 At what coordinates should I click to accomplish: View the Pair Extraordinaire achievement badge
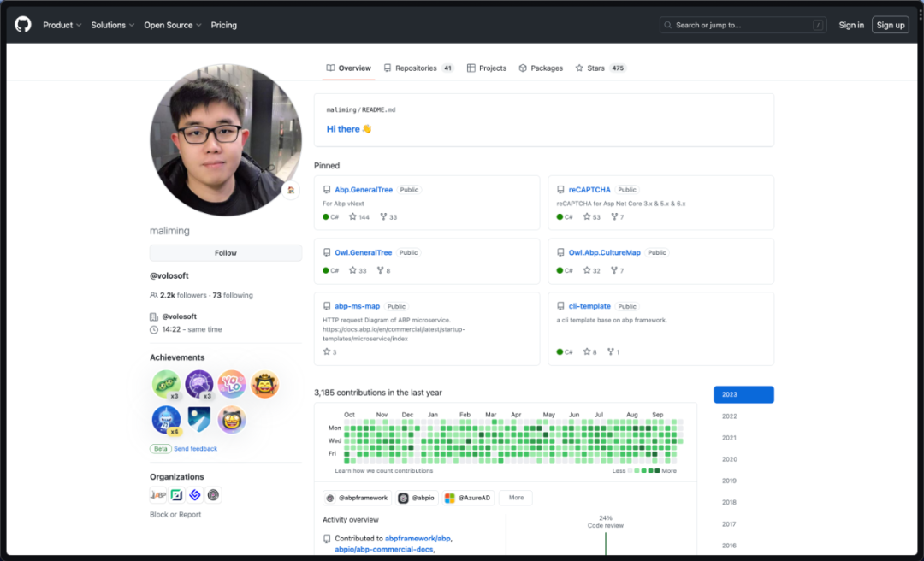click(x=166, y=384)
